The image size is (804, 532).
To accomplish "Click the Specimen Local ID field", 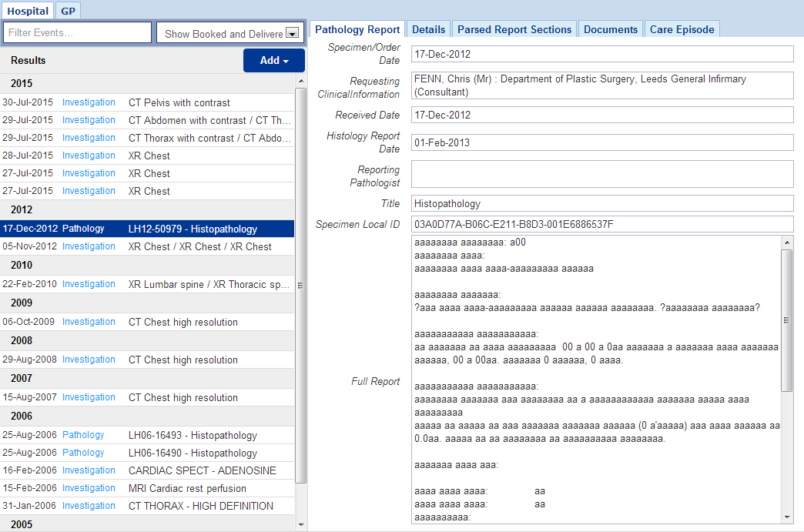I will click(x=601, y=225).
